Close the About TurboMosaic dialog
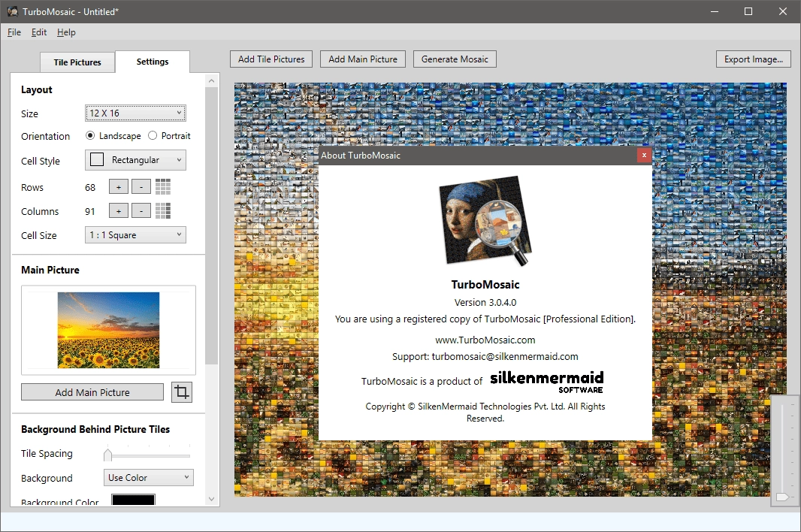 coord(644,156)
